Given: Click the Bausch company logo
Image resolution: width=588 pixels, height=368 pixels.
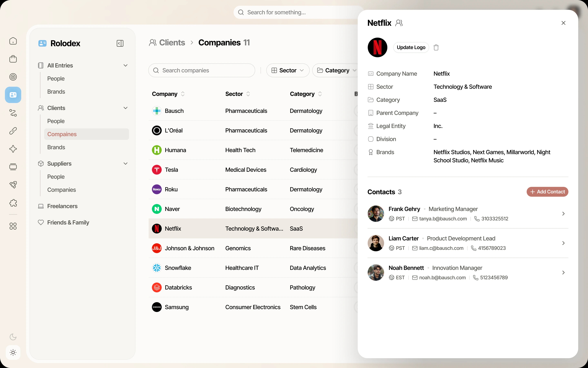Looking at the screenshot, I should point(157,111).
